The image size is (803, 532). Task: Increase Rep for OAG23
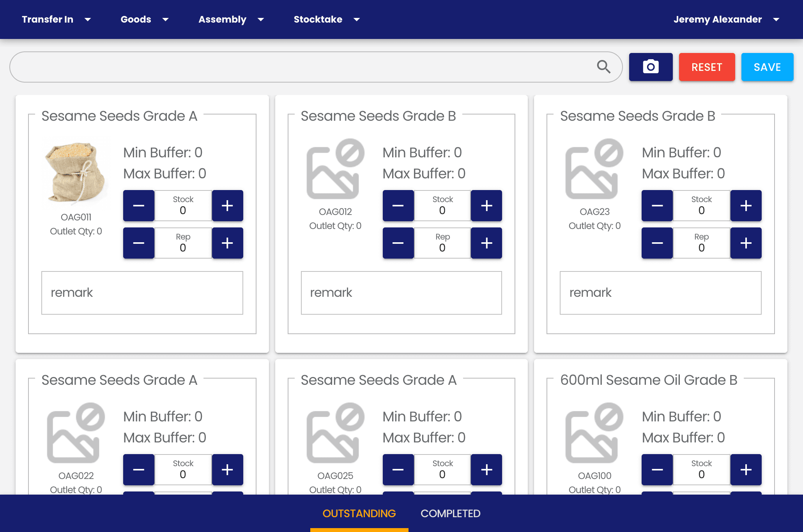(746, 243)
